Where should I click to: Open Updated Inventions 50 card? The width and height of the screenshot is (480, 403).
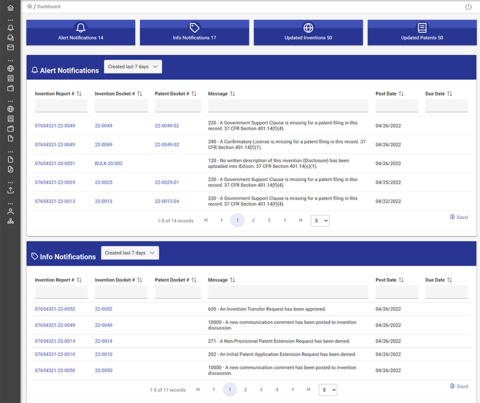point(308,32)
